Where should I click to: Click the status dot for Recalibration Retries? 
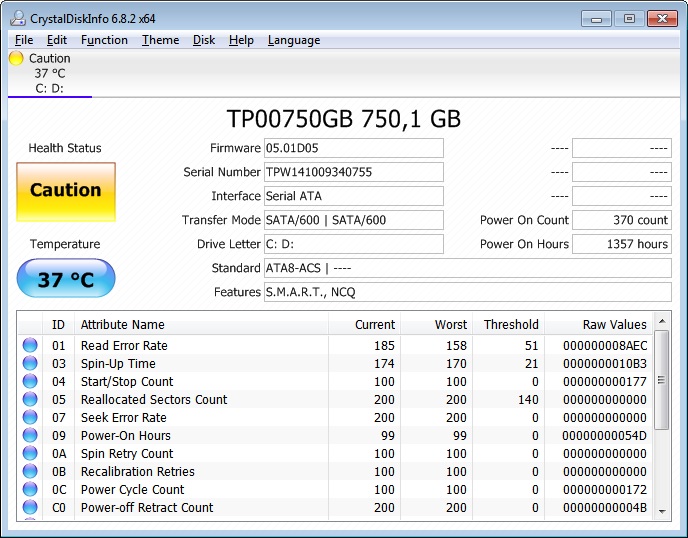(30, 471)
